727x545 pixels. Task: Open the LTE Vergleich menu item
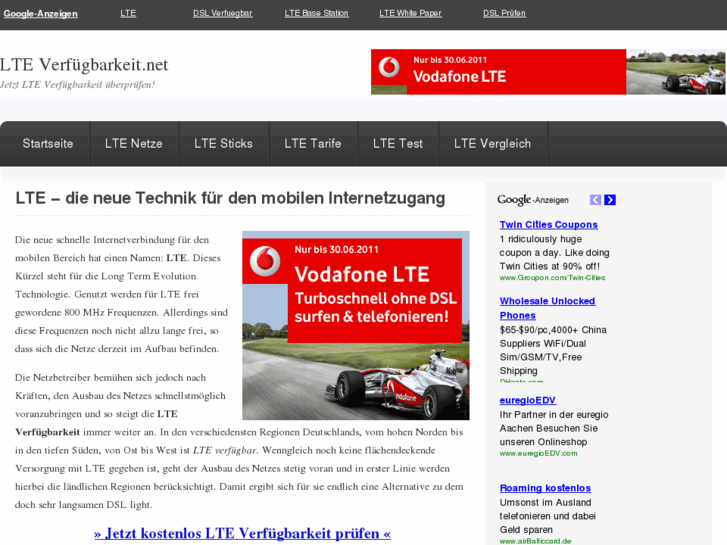coord(492,144)
